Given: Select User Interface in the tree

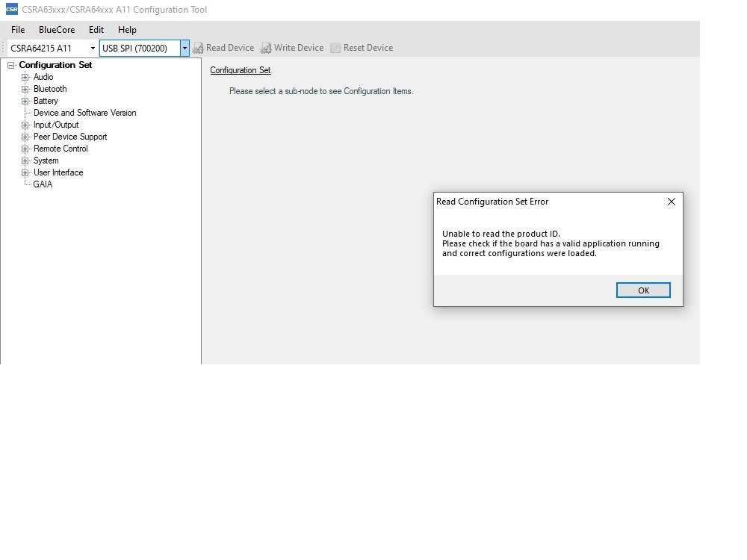Looking at the screenshot, I should click(58, 172).
